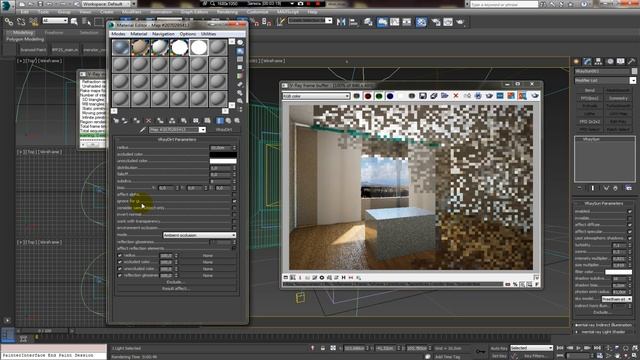Toggle the ignore for gi checkbox
Viewport: 640px width, 360px height.
234,201
